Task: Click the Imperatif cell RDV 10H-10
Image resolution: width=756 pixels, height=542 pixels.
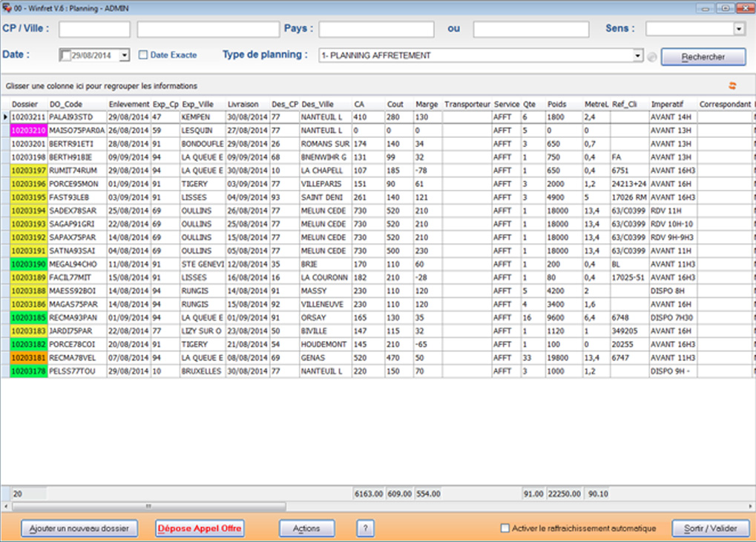Action: point(673,224)
